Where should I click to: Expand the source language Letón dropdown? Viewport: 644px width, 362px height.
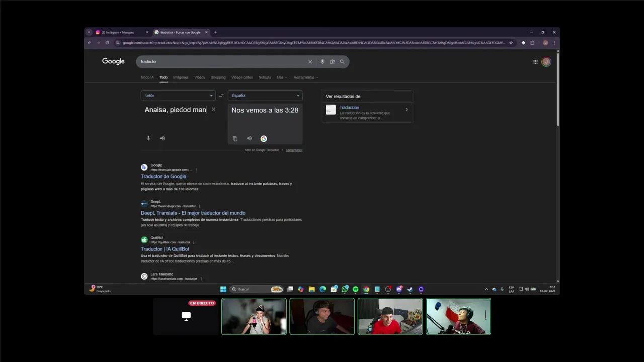point(178,96)
